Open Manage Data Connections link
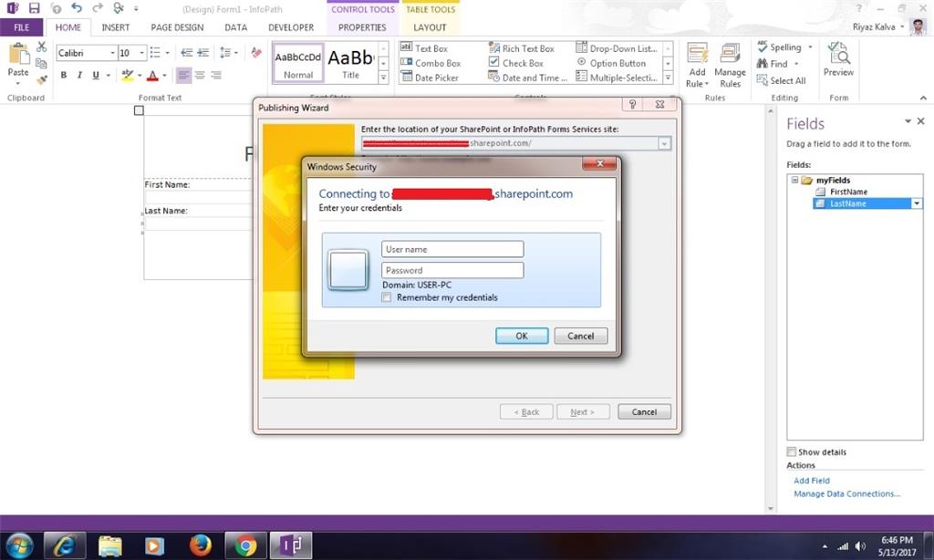 pos(846,493)
